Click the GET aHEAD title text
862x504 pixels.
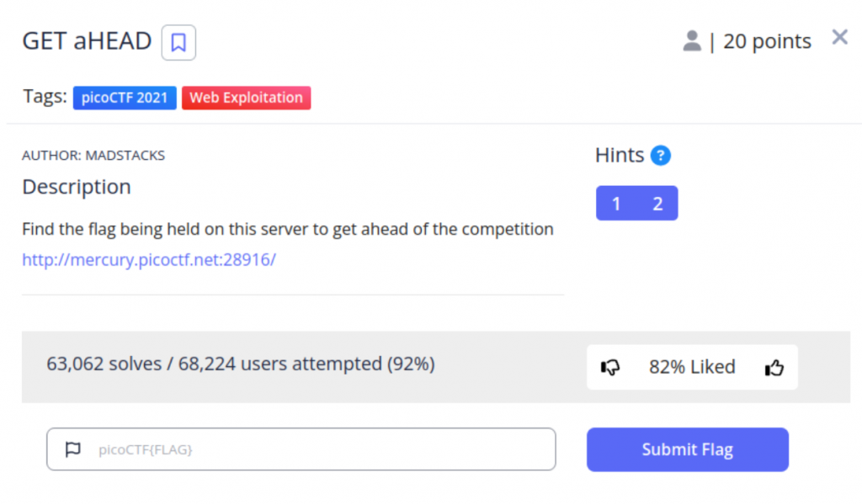[87, 41]
